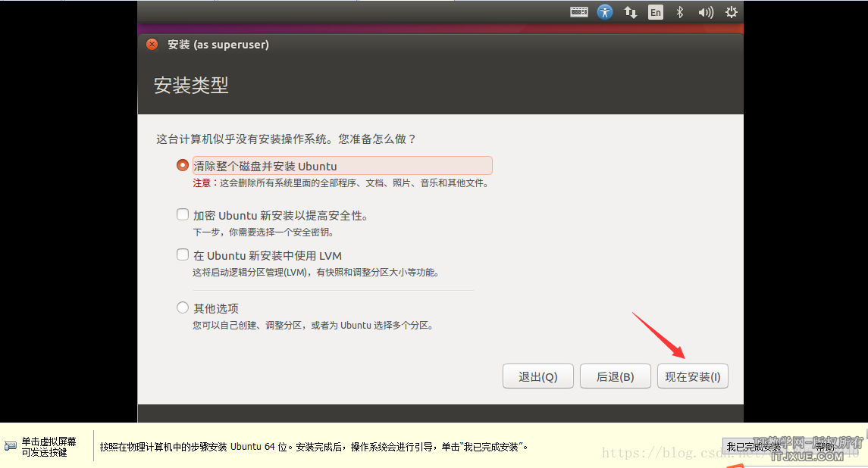Click 我已完成安装 in the VMware bar
The image size is (868, 468).
[754, 447]
